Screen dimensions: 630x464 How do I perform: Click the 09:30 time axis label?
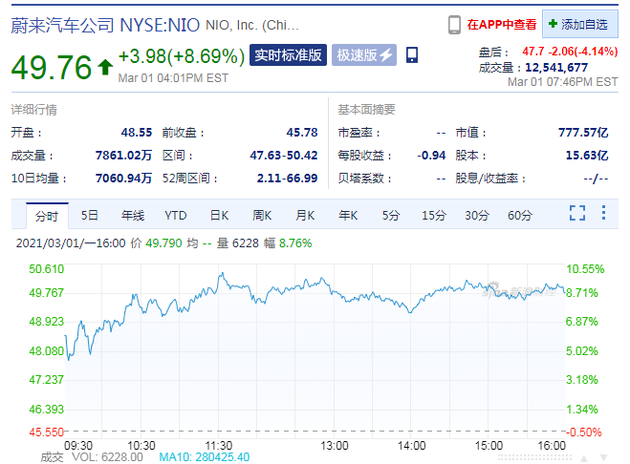(x=78, y=446)
